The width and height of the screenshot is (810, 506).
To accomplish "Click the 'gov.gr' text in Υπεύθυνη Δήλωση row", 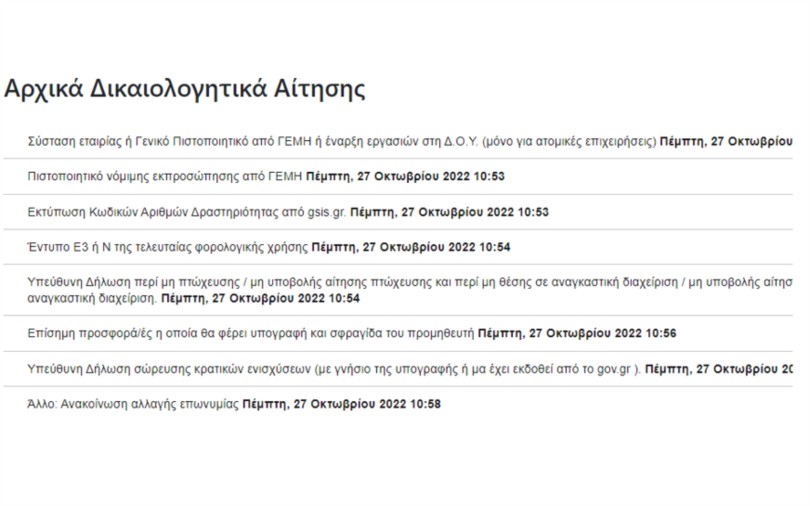I will click(614, 370).
